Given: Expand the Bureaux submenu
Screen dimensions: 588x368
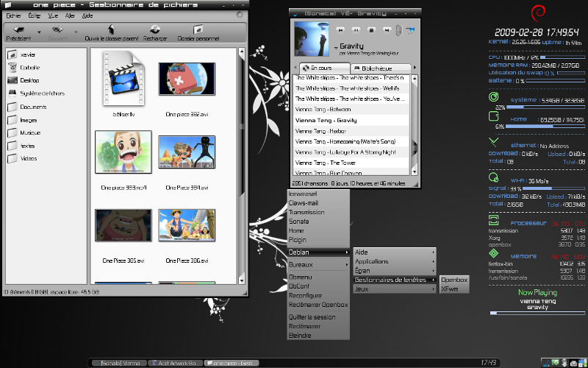Looking at the screenshot, I should click(318, 265).
